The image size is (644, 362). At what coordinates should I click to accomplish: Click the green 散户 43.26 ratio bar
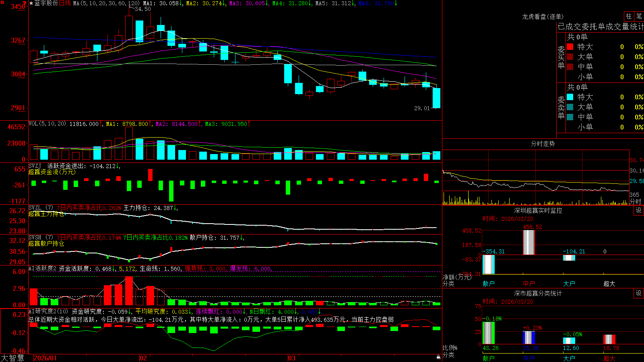[x=489, y=333]
